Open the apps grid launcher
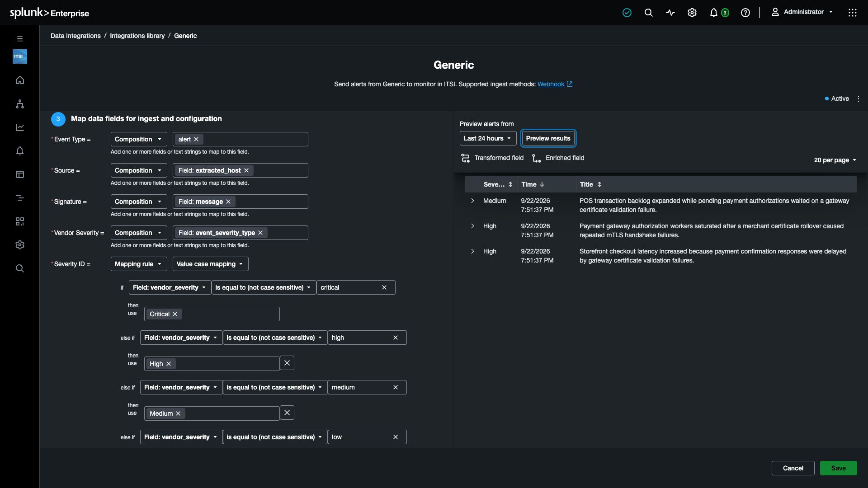This screenshot has height=488, width=868. coord(852,13)
